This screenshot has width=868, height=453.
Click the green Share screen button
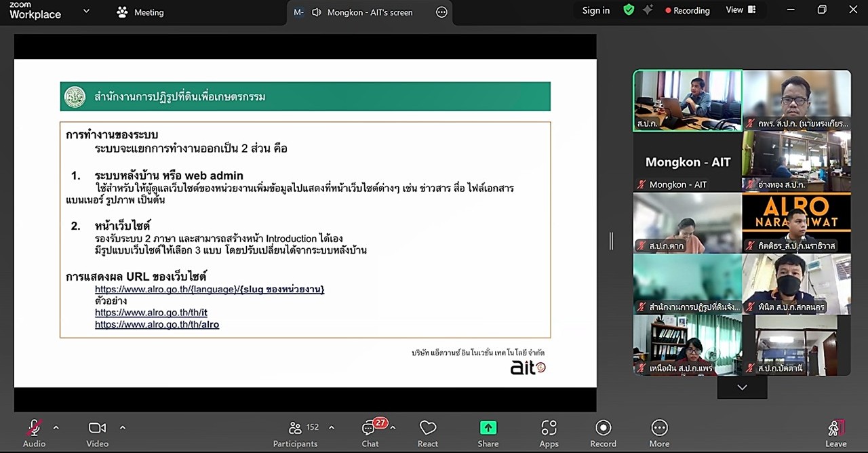tap(488, 429)
